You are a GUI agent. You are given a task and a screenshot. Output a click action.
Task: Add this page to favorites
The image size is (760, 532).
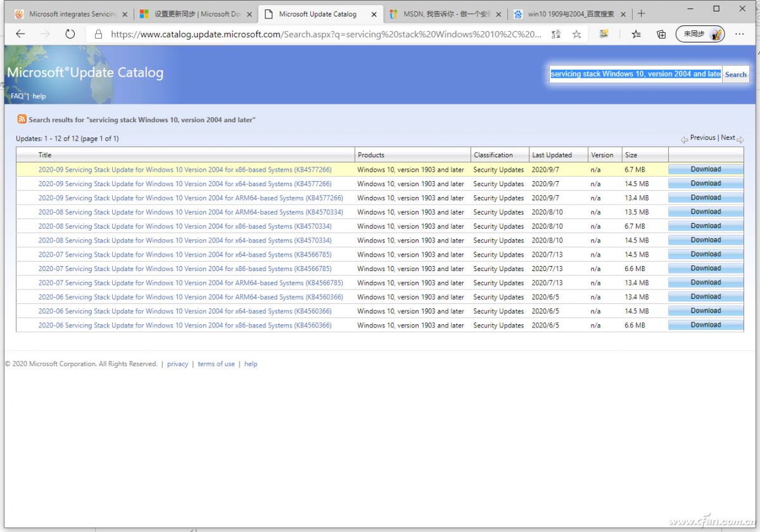576,35
